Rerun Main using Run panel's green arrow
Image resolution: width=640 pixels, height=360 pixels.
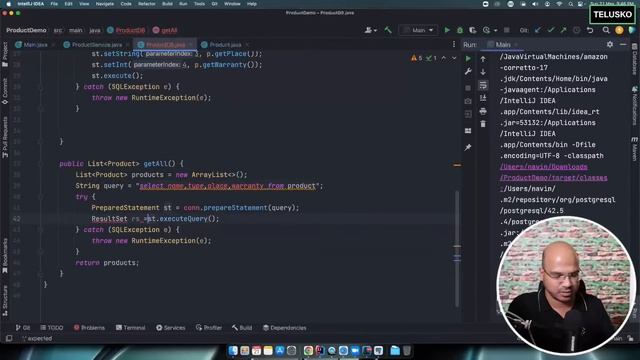pyautogui.click(x=468, y=59)
